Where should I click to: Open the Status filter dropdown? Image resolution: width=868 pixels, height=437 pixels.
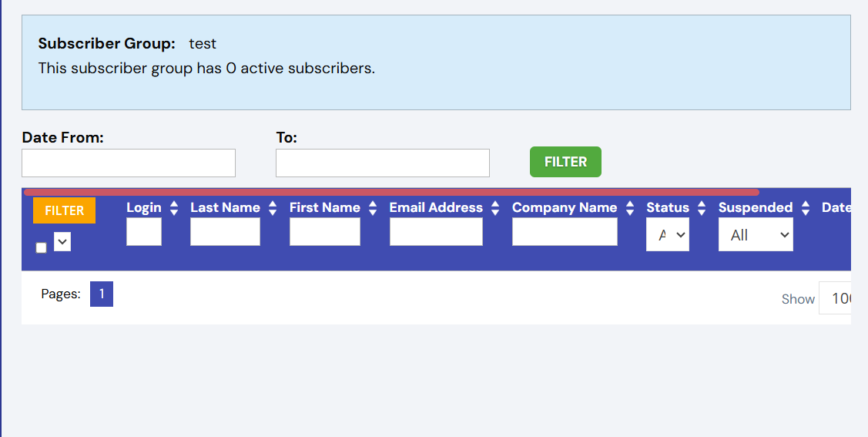(x=668, y=234)
